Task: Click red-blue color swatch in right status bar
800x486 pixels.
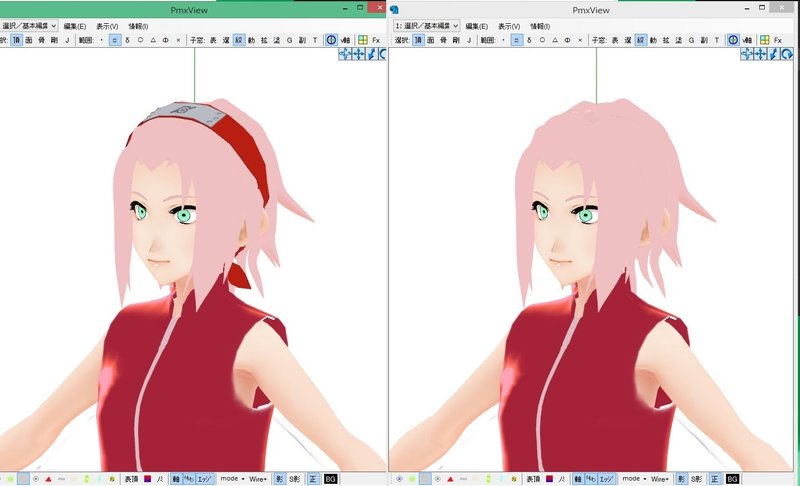Action: [549, 479]
